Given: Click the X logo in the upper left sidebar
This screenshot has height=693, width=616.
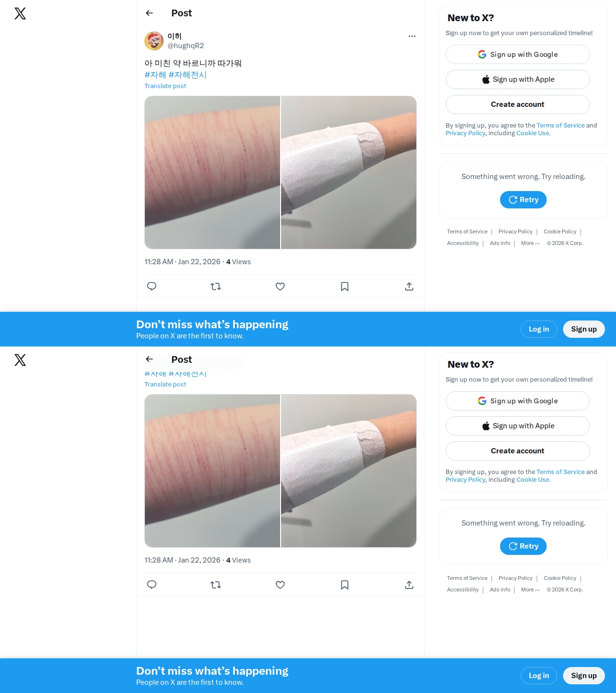Looking at the screenshot, I should (20, 13).
